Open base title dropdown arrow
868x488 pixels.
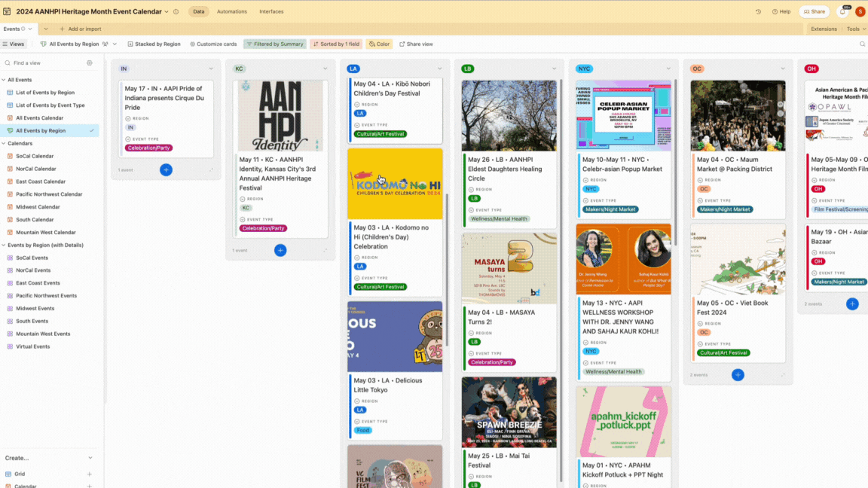coord(167,11)
